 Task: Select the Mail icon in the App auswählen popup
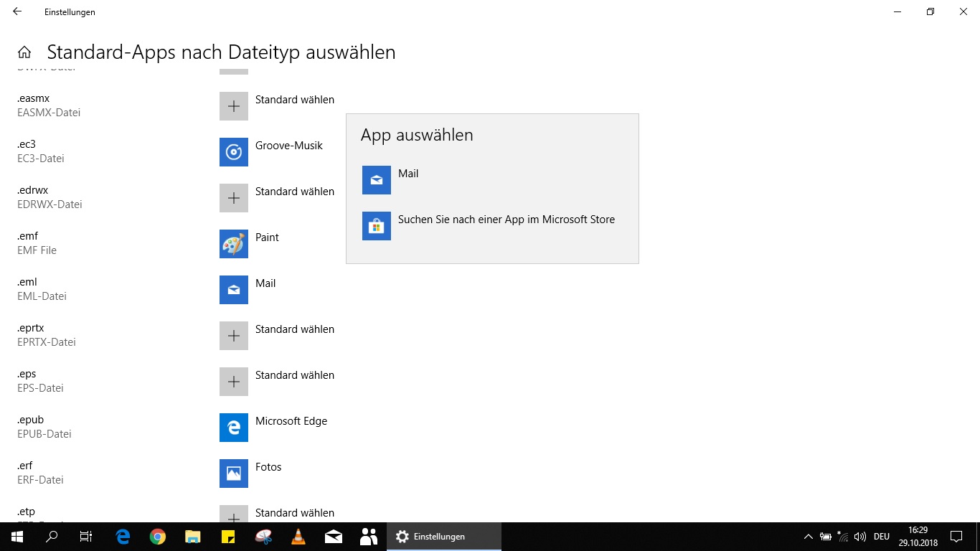(x=377, y=180)
